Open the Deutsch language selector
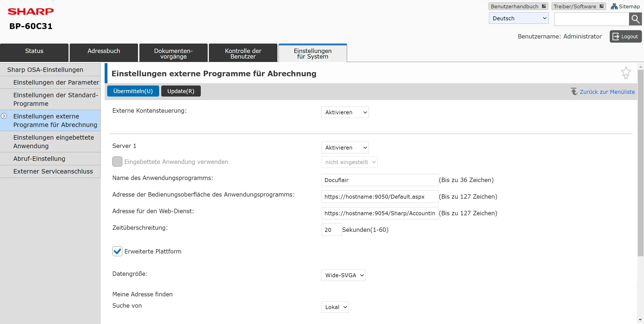This screenshot has height=324, width=644. pyautogui.click(x=518, y=18)
